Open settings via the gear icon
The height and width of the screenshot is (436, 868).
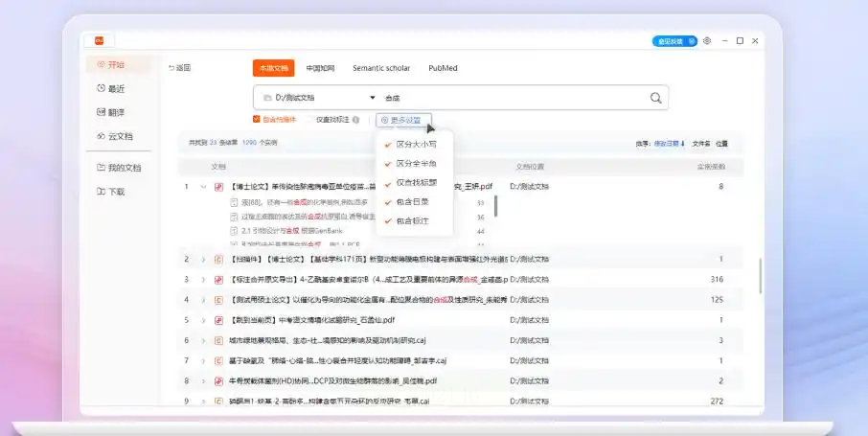707,41
